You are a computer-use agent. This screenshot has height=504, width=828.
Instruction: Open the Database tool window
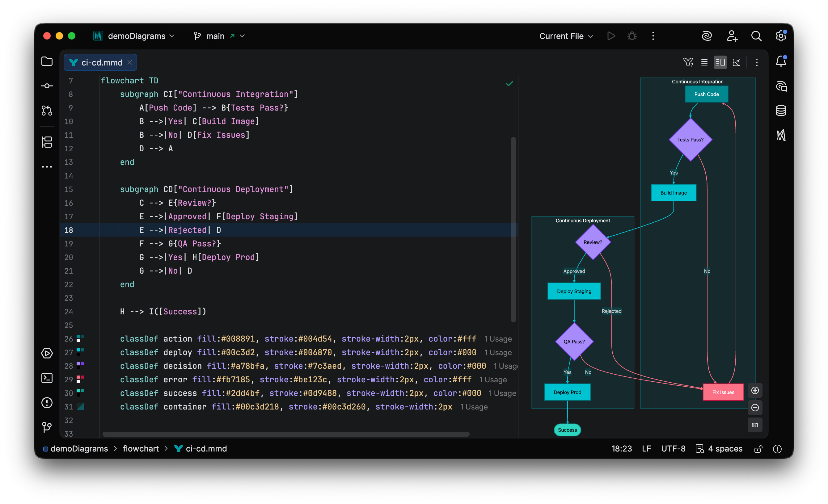pos(781,110)
